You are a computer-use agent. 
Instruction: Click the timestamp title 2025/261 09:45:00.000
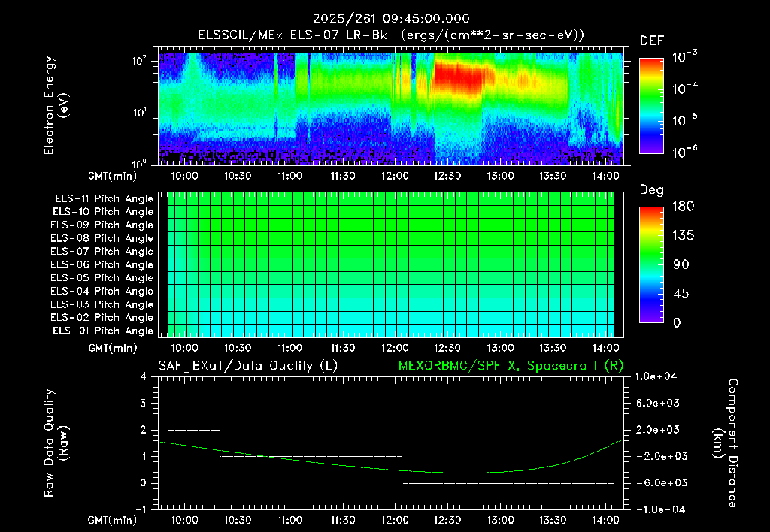[391, 19]
